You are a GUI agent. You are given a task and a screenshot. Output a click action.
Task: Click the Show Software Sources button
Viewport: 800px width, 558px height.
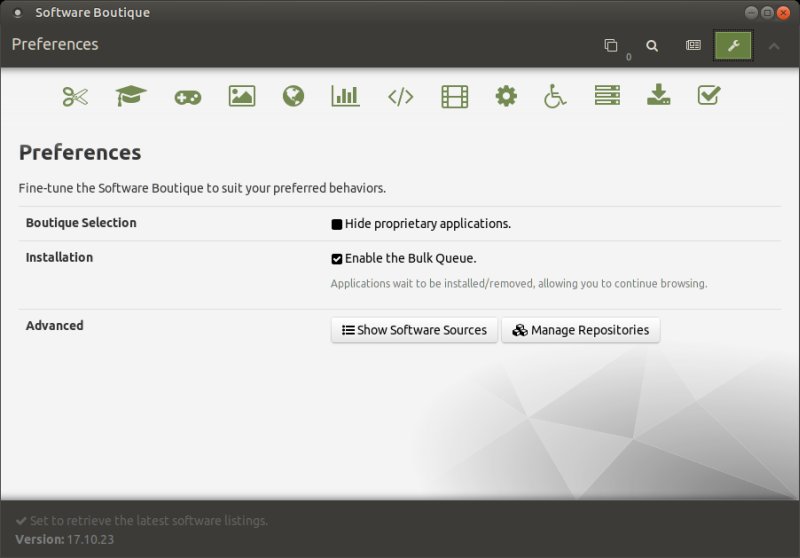414,330
